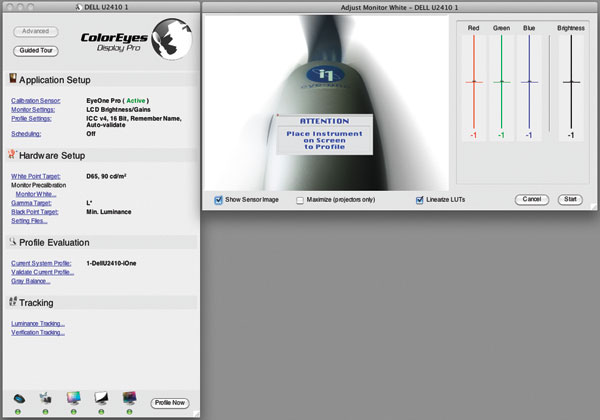Click Validate Current Profile link
Viewport: 600px width, 420px height.
coord(42,272)
